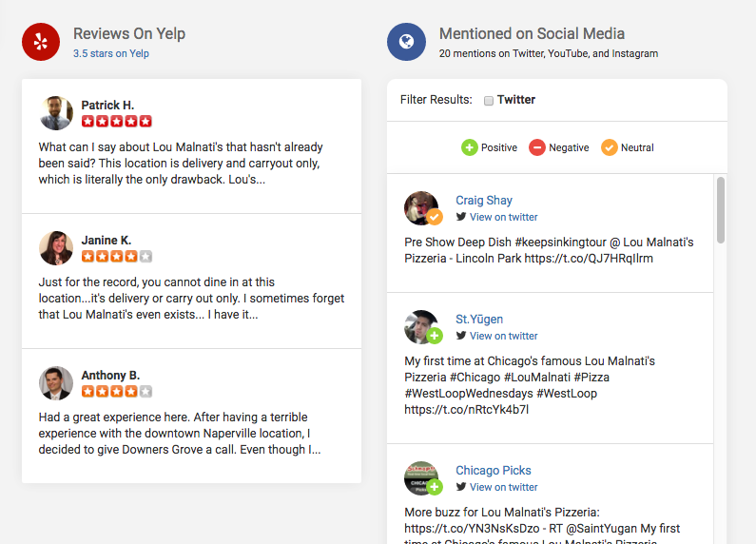Open Chicago Picks profile link
Screen dimensions: 756x544
[x=494, y=470]
